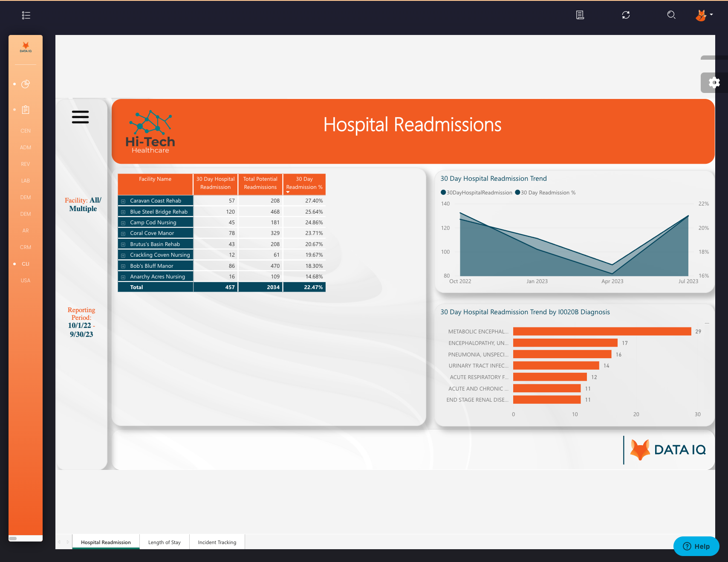Select CRM in the sidebar
The height and width of the screenshot is (562, 728).
26,247
